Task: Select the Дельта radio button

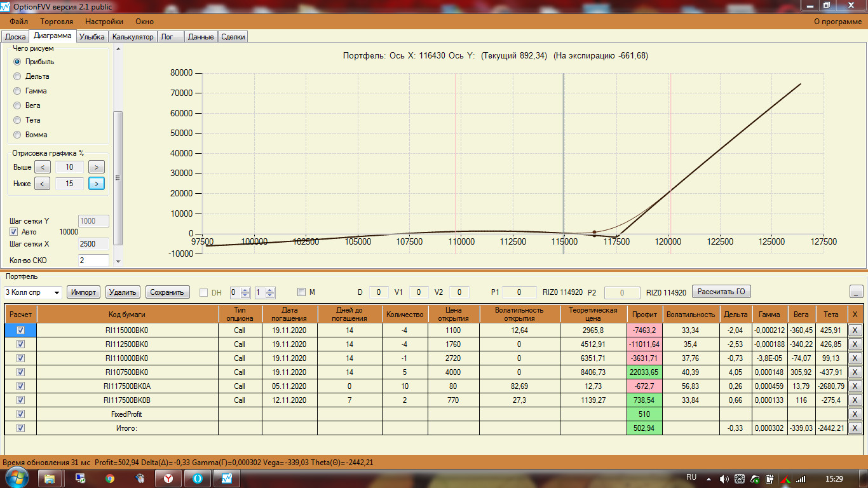Action: [x=17, y=76]
